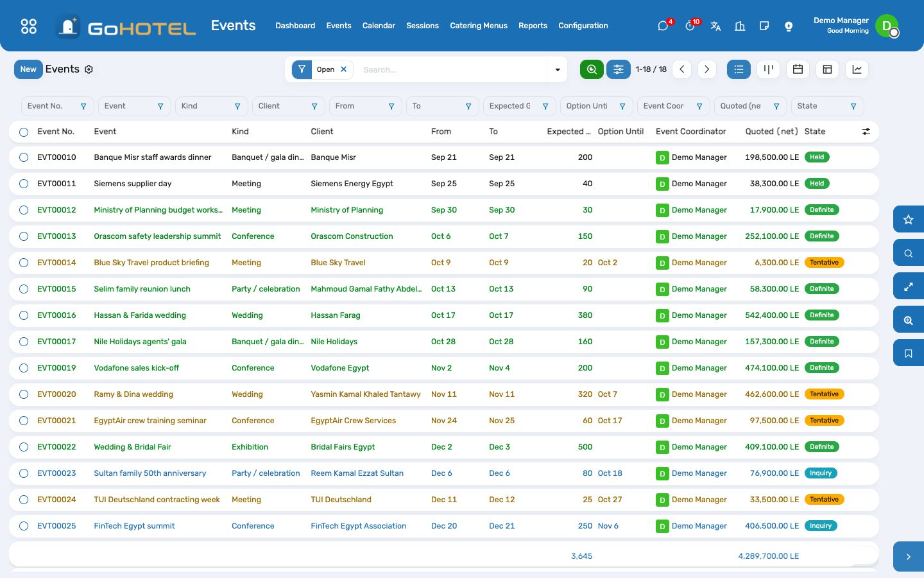Remove the Open filter tag

point(344,69)
